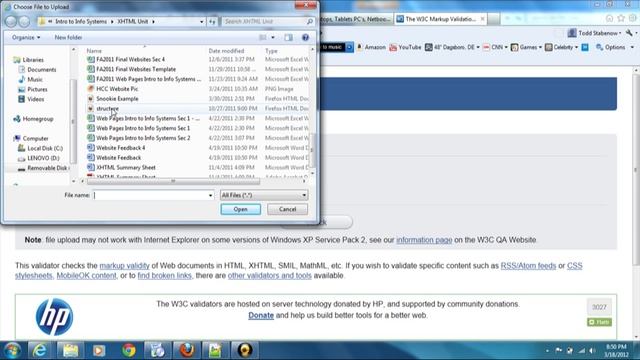Image resolution: width=640 pixels, height=360 pixels.
Task: Click the file list horizontal scrollbar
Action: [173, 181]
